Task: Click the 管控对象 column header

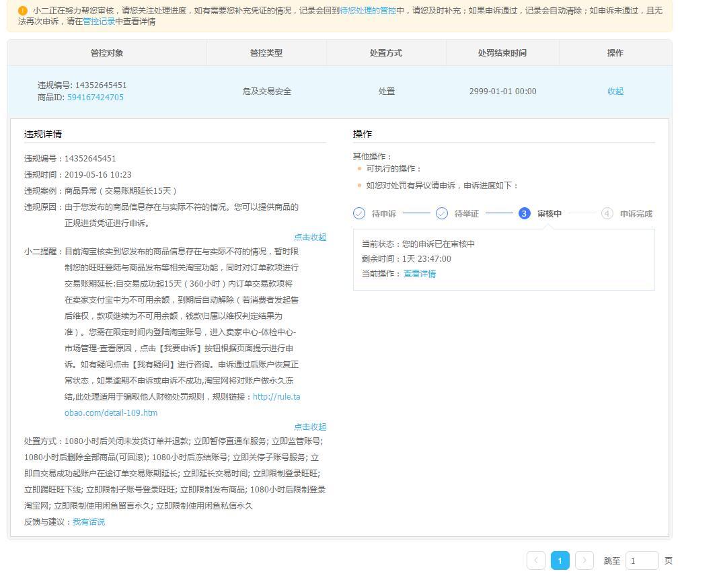Action: coord(107,52)
